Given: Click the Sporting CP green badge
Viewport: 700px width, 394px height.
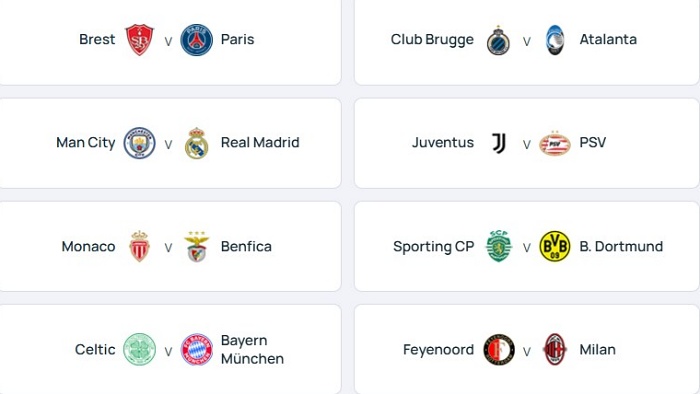Looking at the screenshot, I should pyautogui.click(x=499, y=246).
